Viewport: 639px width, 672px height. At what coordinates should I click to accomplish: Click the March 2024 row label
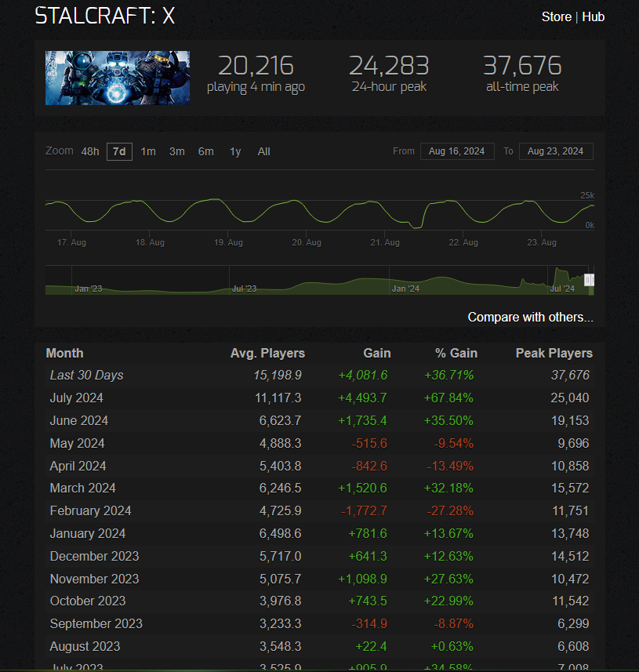click(82, 489)
